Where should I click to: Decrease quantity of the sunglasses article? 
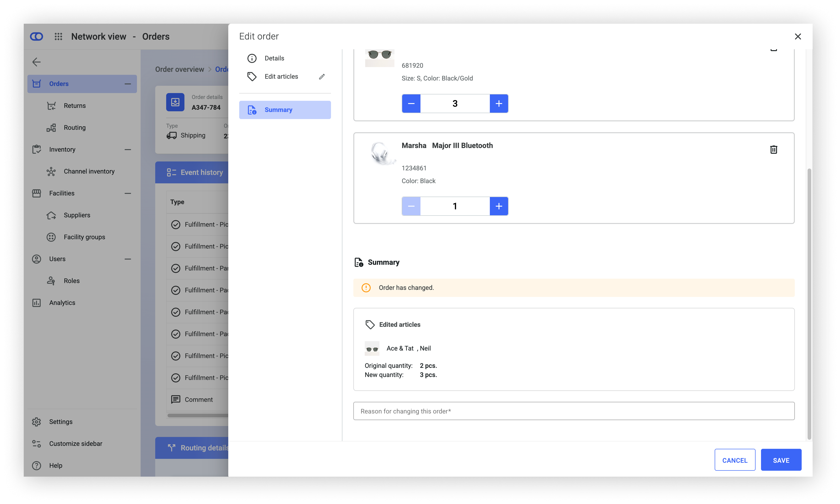(x=411, y=104)
